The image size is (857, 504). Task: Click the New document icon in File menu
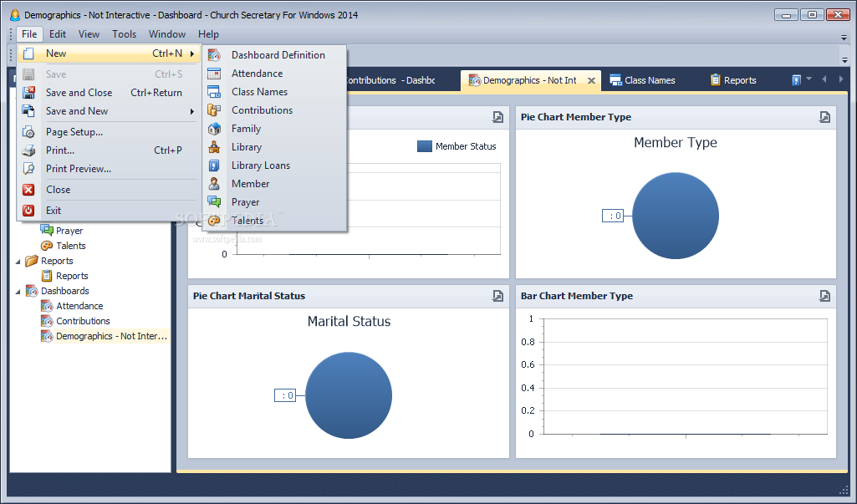point(28,53)
